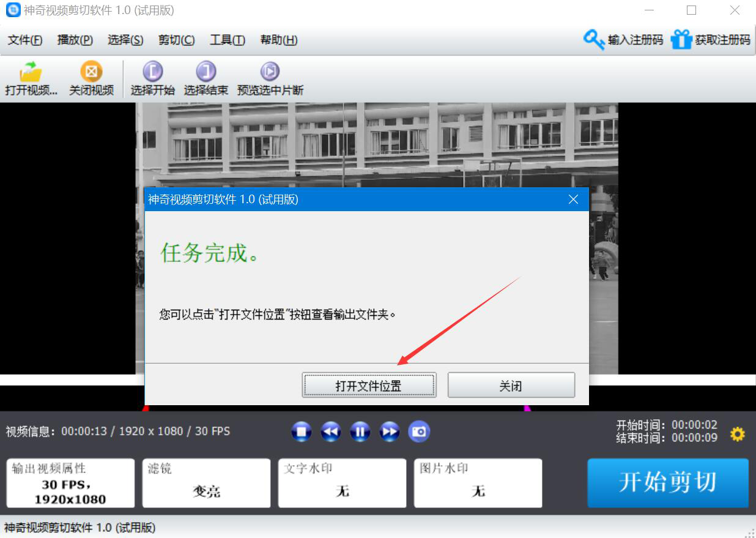Click the 打开文件位置 button in the dialog
The width and height of the screenshot is (756, 538).
click(x=369, y=386)
